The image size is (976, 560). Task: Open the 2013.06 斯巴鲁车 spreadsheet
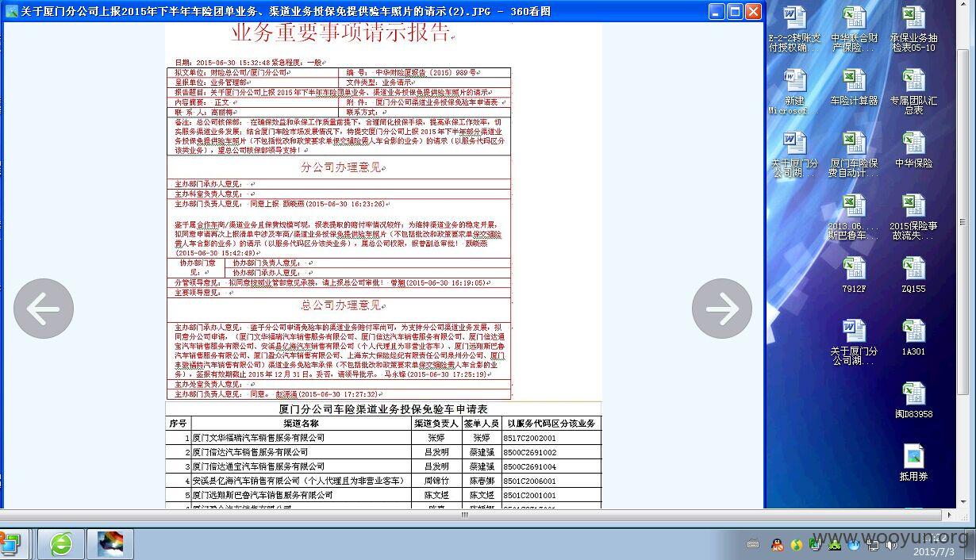coord(854,217)
